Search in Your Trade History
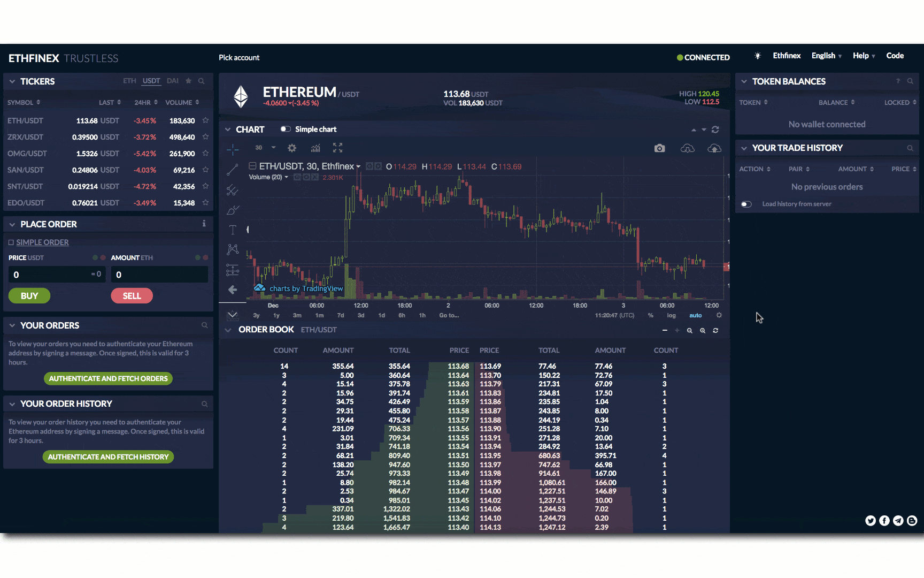This screenshot has width=924, height=578. point(910,148)
